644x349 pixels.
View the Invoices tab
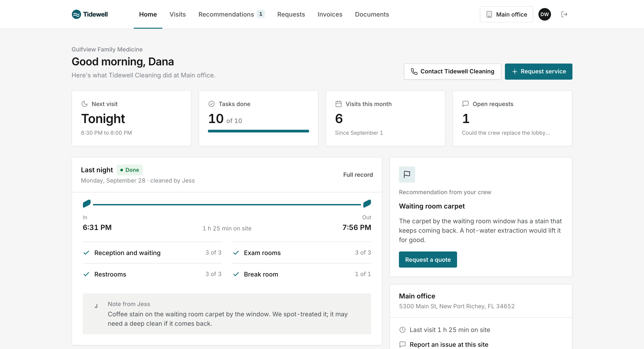point(330,14)
